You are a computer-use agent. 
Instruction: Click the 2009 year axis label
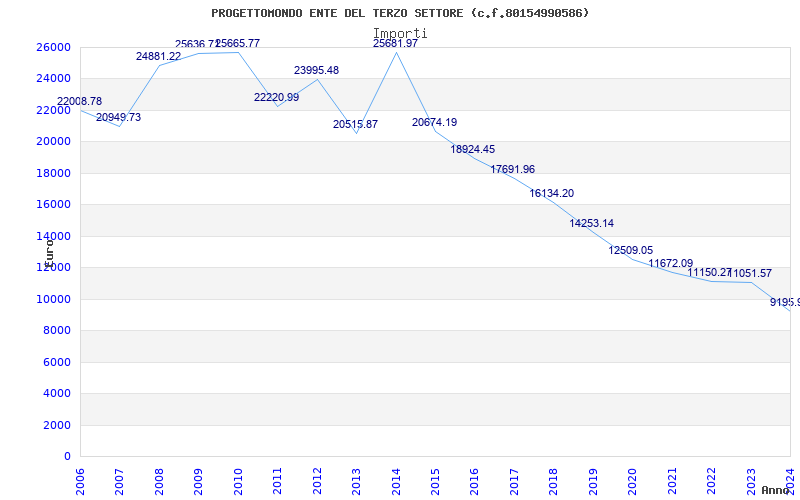(198, 481)
